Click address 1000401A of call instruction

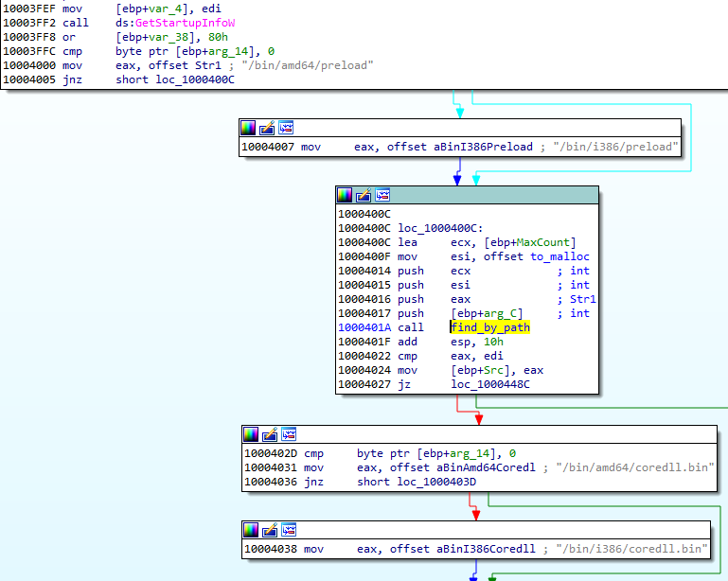pos(364,327)
